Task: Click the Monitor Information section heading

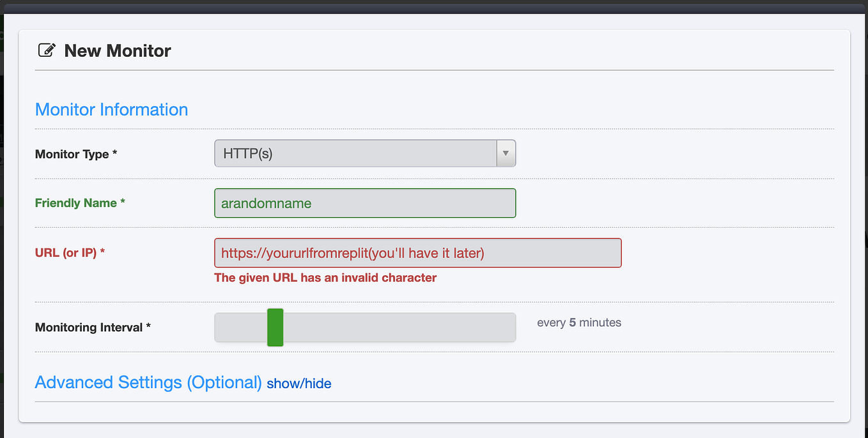Action: tap(111, 109)
